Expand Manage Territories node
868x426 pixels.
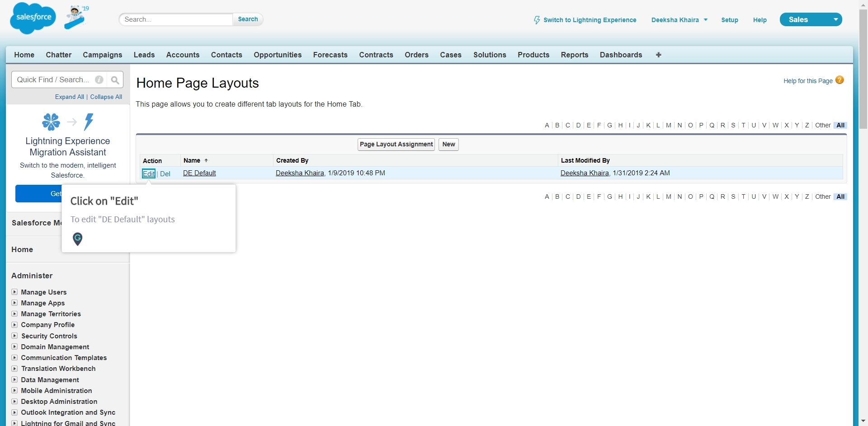(x=14, y=314)
